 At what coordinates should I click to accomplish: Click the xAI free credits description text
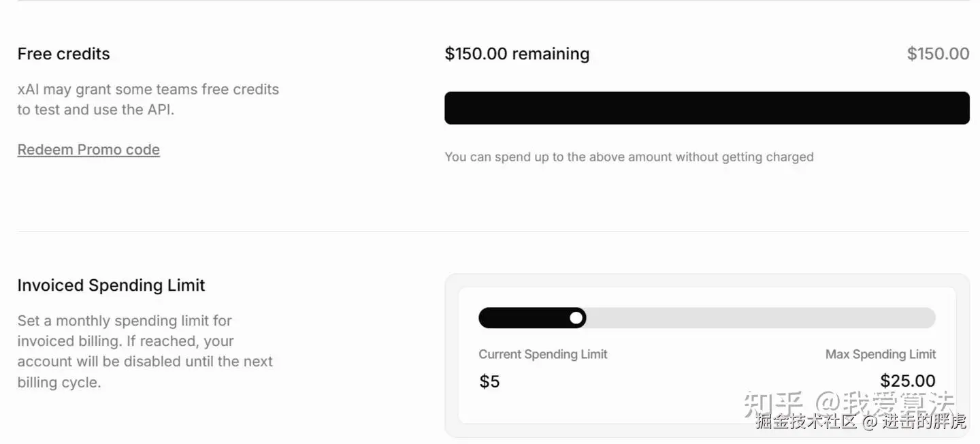pos(148,99)
